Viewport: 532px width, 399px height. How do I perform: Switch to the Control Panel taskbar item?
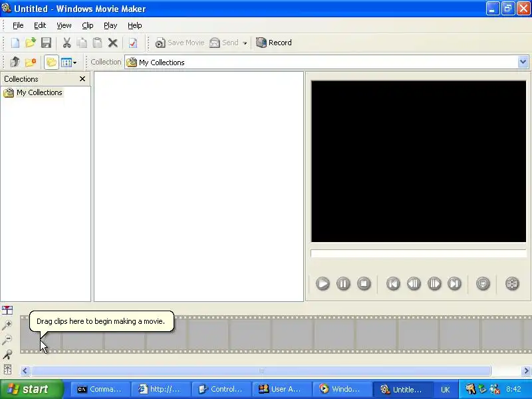pos(221,389)
